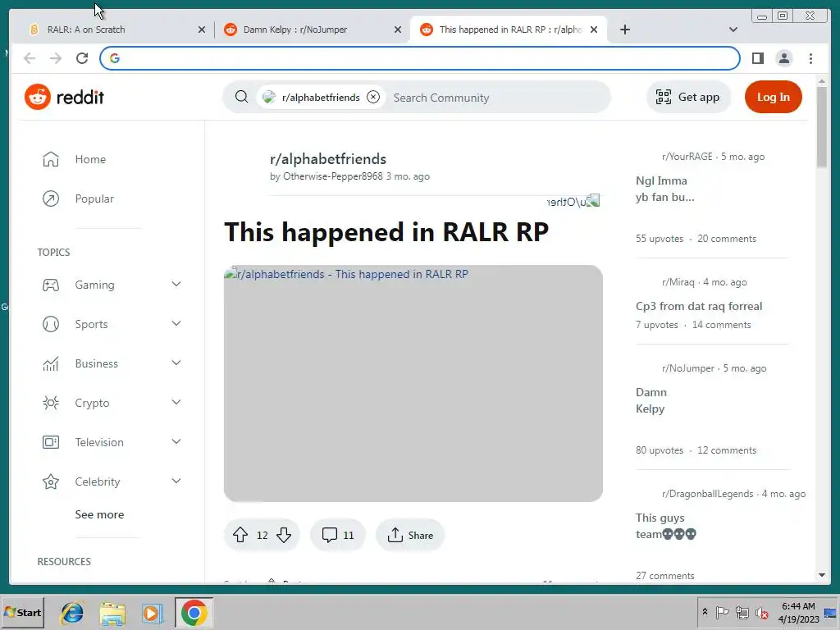The width and height of the screenshot is (840, 630).
Task: Expand the Celebrity topic
Action: pos(176,481)
